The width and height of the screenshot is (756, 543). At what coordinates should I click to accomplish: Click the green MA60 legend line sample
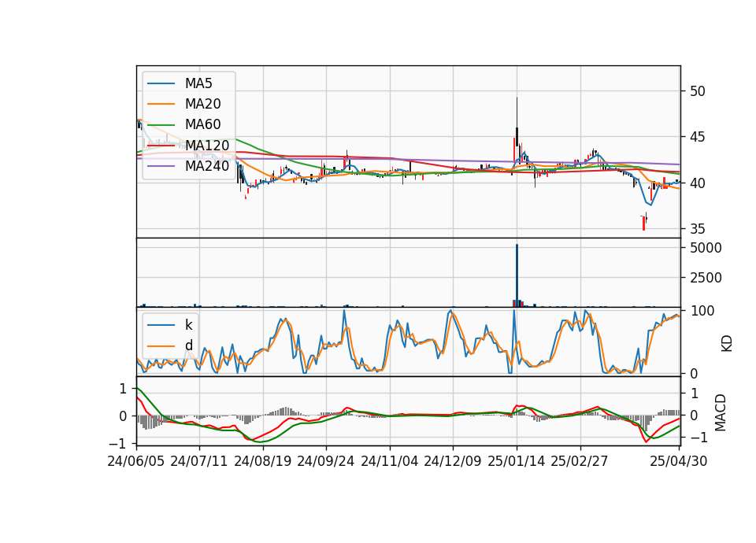coord(161,125)
